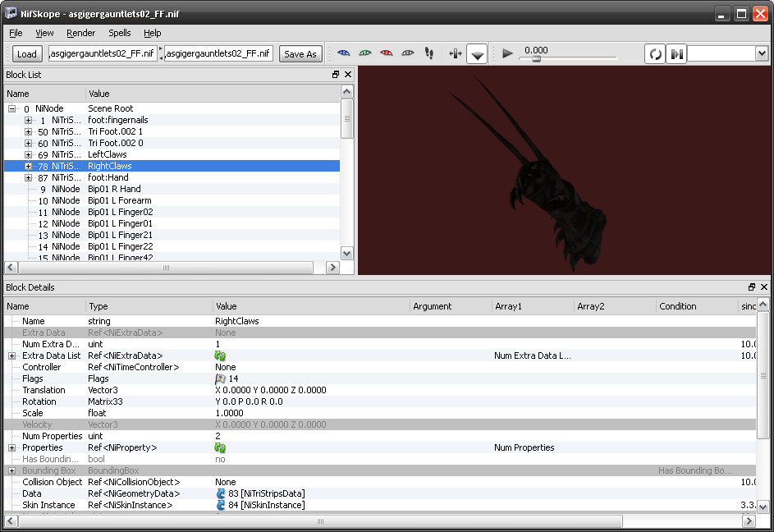Toggle the loop animation button
The width and height of the screenshot is (774, 532).
[655, 54]
